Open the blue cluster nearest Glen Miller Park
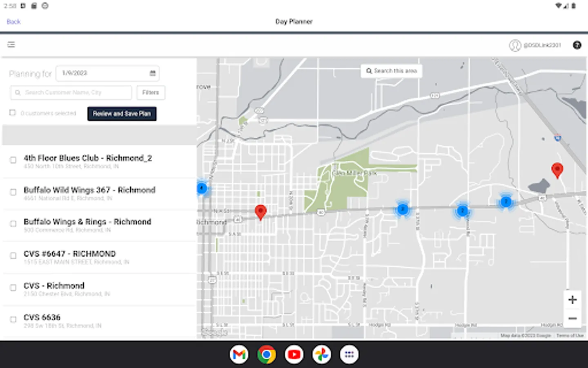Image resolution: width=588 pixels, height=368 pixels. (403, 209)
